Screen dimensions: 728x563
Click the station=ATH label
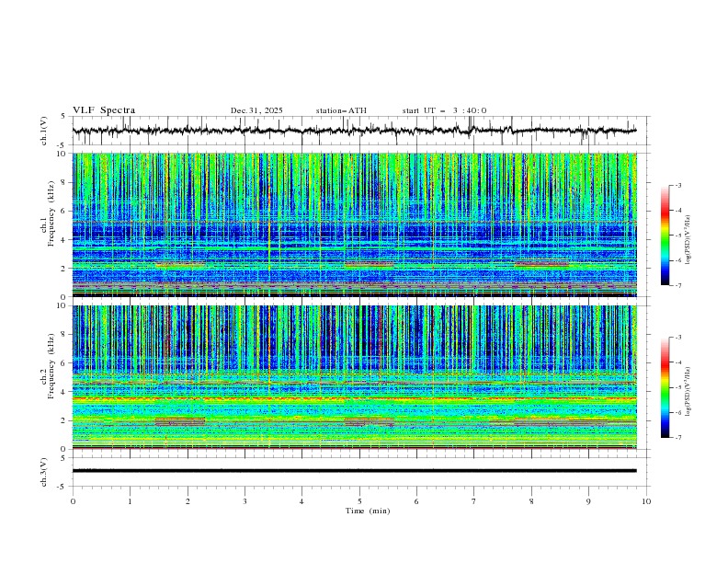point(341,110)
